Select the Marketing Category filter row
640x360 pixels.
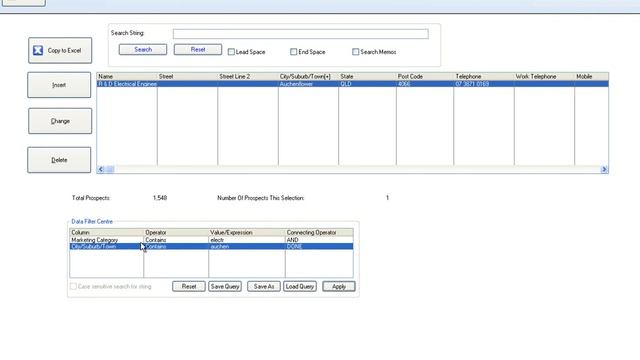pos(211,240)
